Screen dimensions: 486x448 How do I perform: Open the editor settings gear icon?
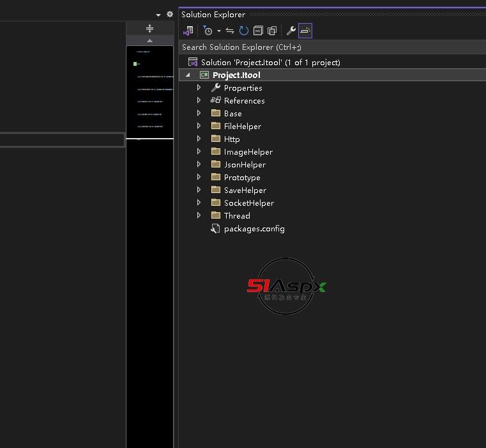pyautogui.click(x=170, y=14)
